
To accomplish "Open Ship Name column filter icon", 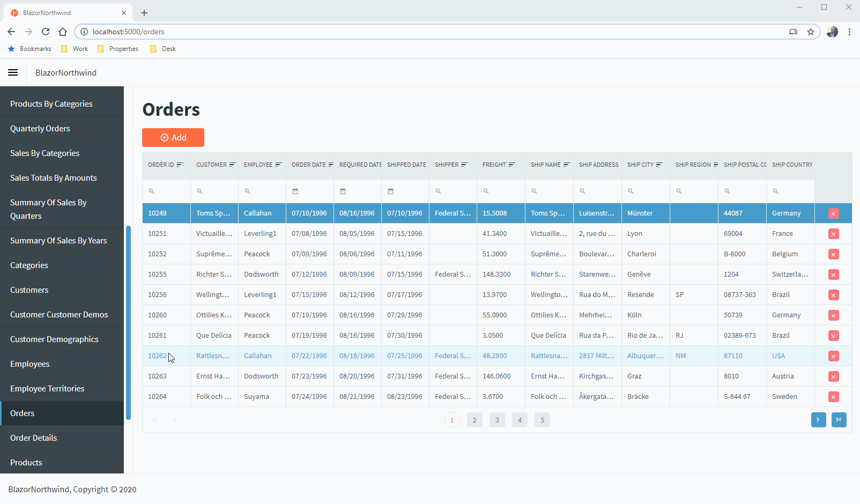I will (x=566, y=165).
